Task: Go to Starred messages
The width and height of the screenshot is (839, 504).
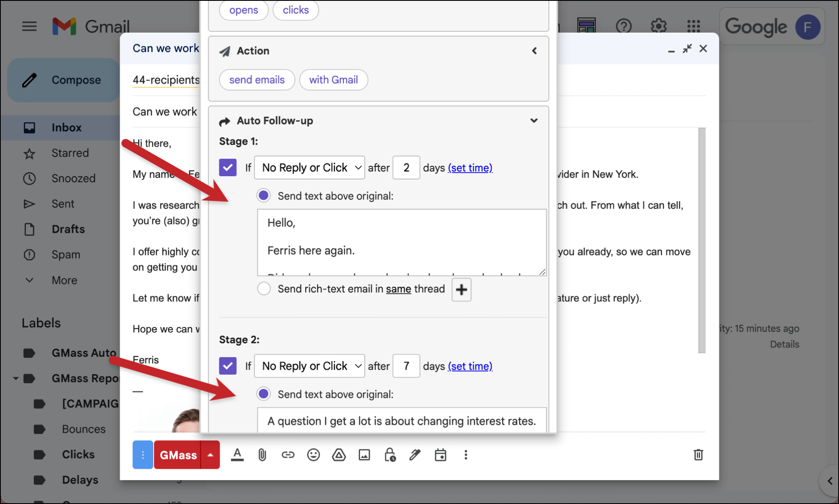Action: point(70,153)
